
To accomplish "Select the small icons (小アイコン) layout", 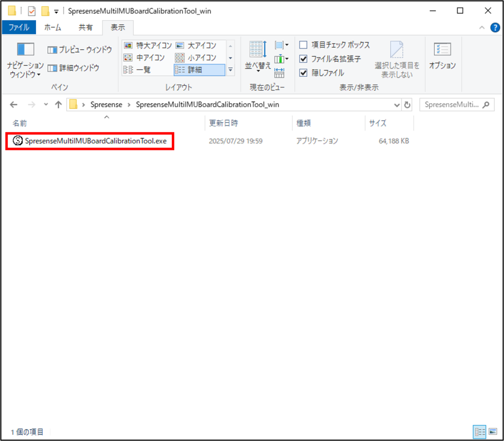I will (196, 58).
